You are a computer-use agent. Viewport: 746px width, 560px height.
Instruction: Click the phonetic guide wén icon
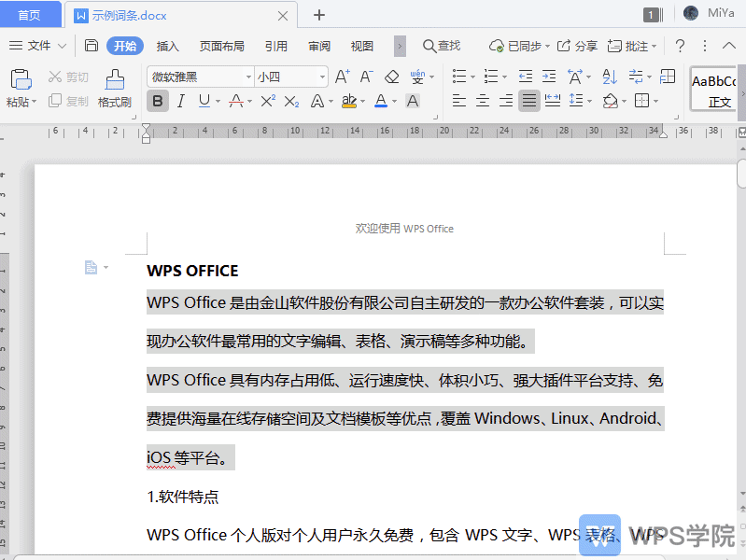click(x=417, y=77)
